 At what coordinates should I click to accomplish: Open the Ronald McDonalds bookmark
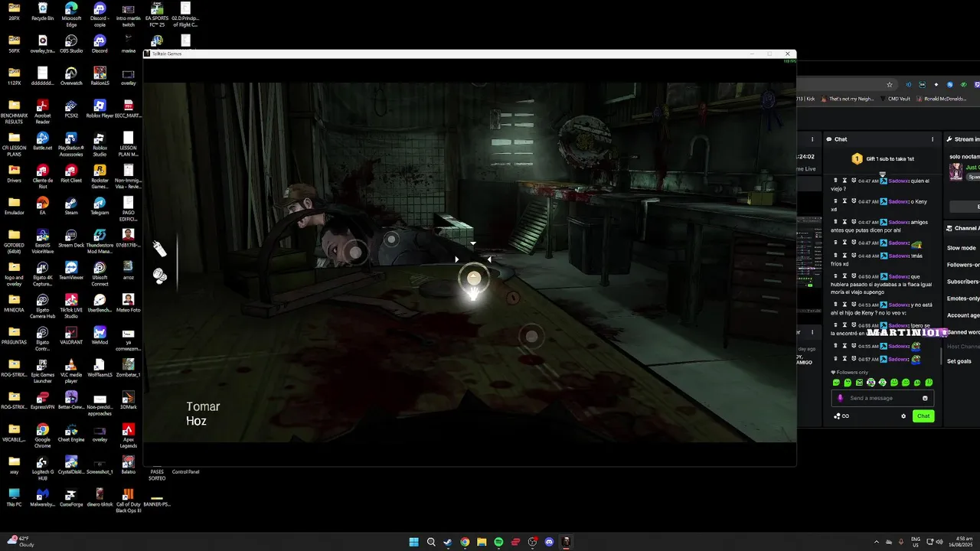coord(942,99)
